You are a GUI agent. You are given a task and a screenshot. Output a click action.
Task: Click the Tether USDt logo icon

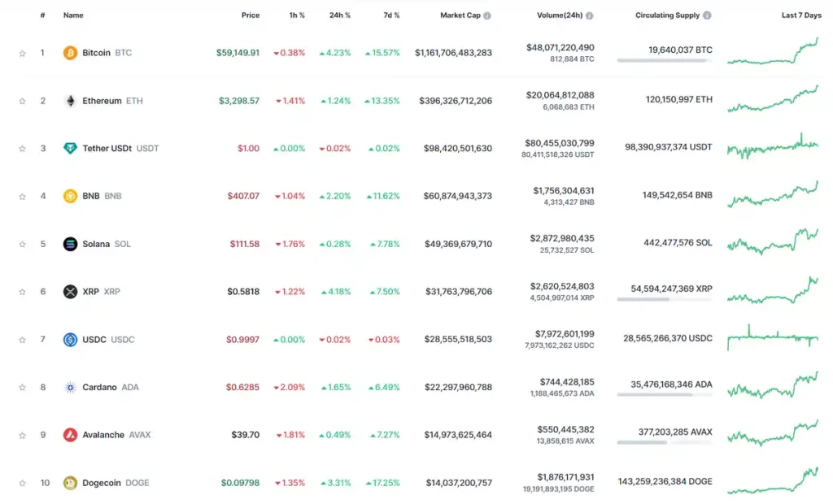[71, 149]
